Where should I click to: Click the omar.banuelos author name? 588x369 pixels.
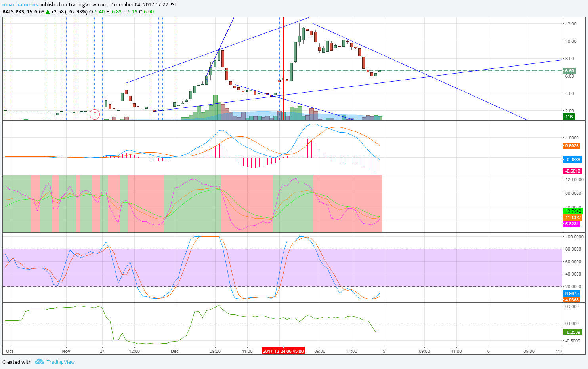pos(20,5)
